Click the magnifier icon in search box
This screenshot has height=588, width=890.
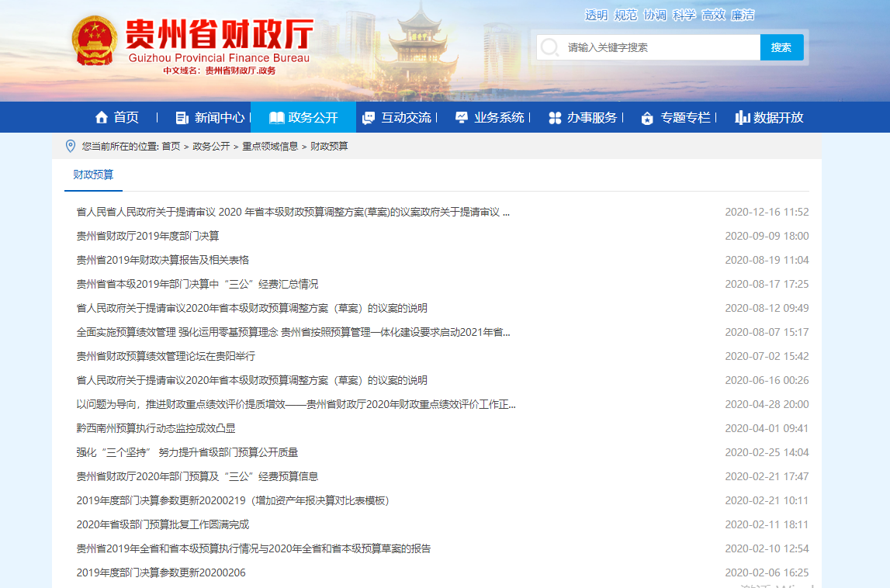click(x=549, y=47)
